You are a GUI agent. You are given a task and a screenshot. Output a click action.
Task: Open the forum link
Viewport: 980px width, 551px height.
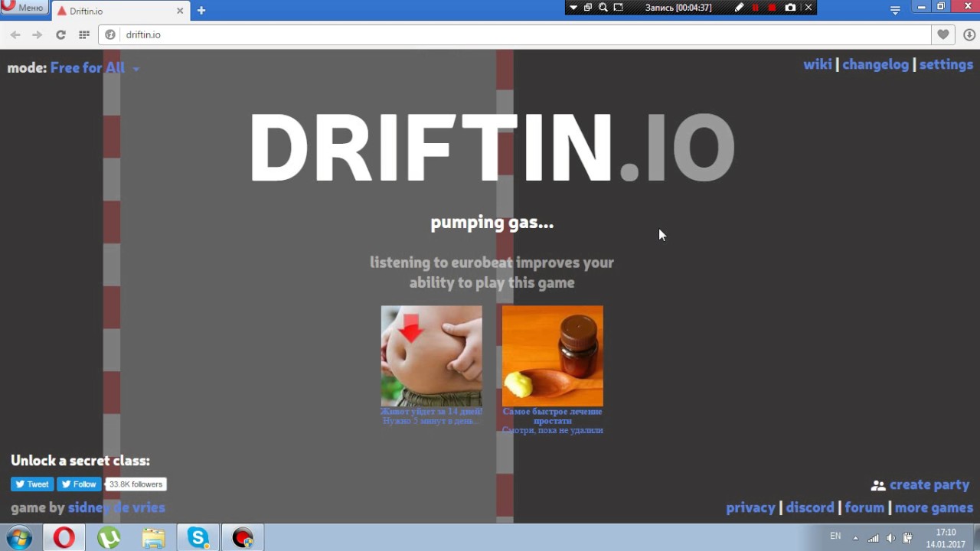864,507
